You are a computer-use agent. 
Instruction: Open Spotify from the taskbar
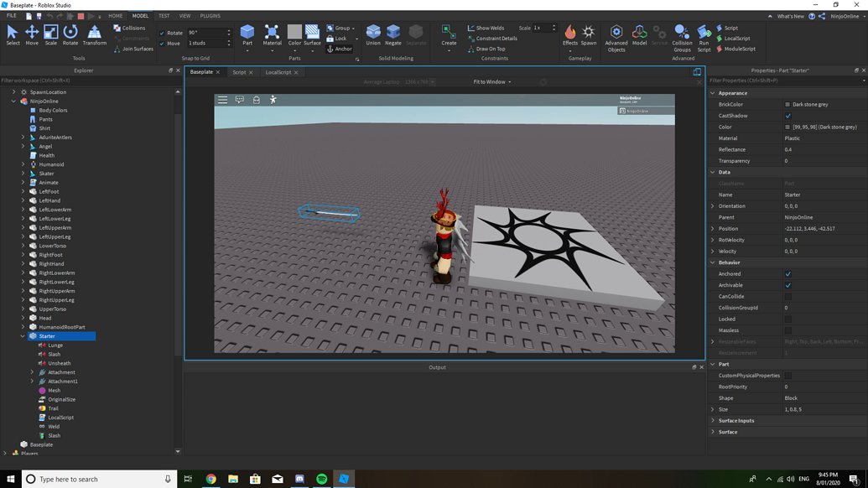[322, 479]
